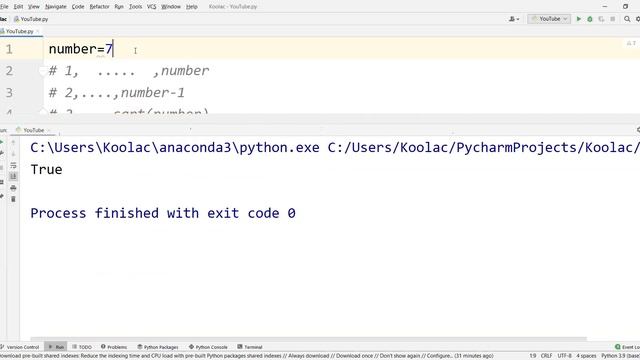Open the Event Log
This screenshot has height=360, width=640.
[x=627, y=347]
